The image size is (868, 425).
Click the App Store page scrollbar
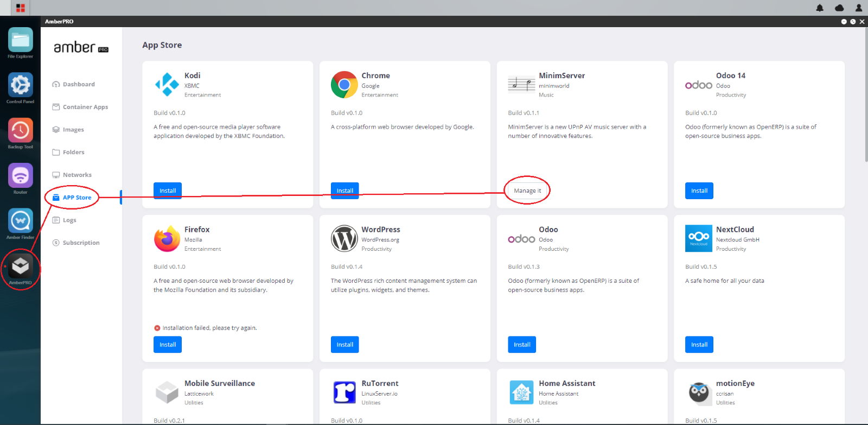pyautogui.click(x=866, y=95)
